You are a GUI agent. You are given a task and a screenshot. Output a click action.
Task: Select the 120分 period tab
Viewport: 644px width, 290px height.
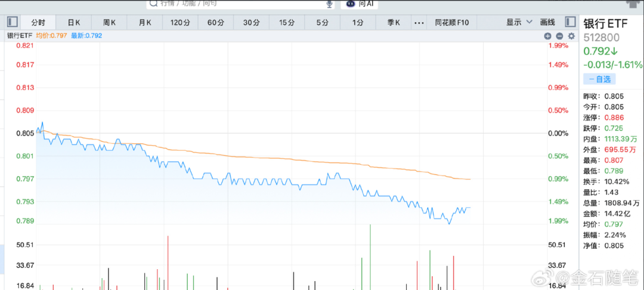(x=181, y=23)
